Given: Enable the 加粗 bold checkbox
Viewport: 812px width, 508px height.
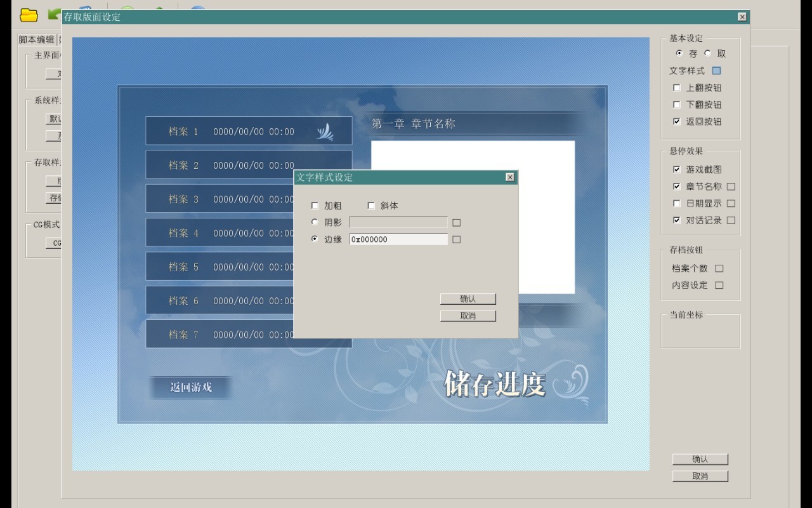Looking at the screenshot, I should click(x=315, y=206).
